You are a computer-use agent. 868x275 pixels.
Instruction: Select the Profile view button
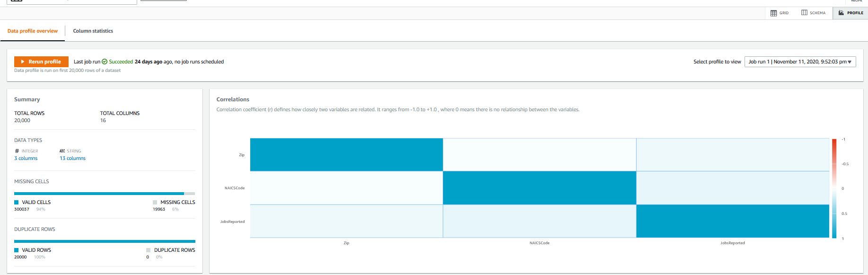851,13
